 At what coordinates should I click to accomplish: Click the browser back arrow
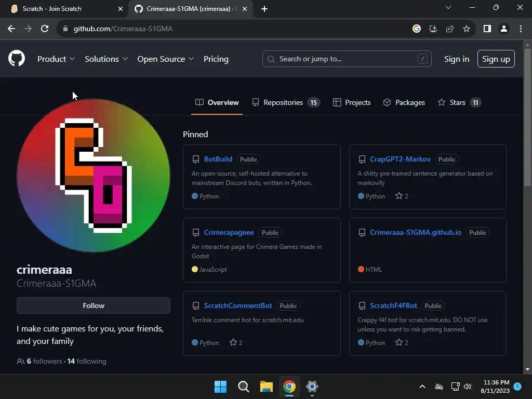click(11, 29)
